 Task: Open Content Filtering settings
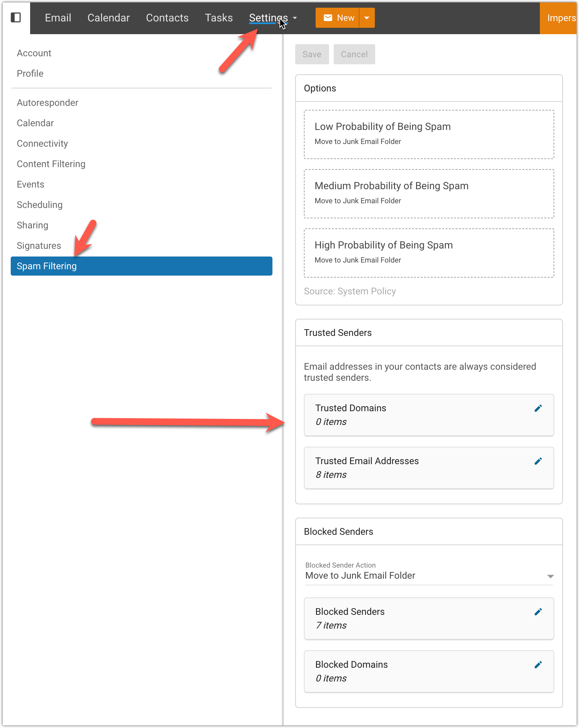[51, 164]
